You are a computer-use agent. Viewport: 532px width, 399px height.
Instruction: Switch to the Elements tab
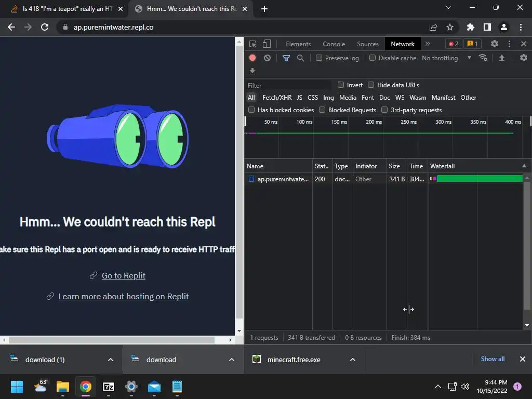(x=298, y=44)
